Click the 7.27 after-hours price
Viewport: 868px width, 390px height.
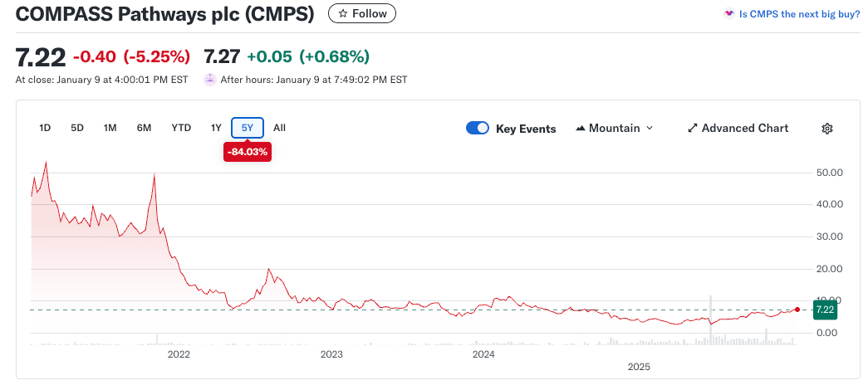coord(222,56)
